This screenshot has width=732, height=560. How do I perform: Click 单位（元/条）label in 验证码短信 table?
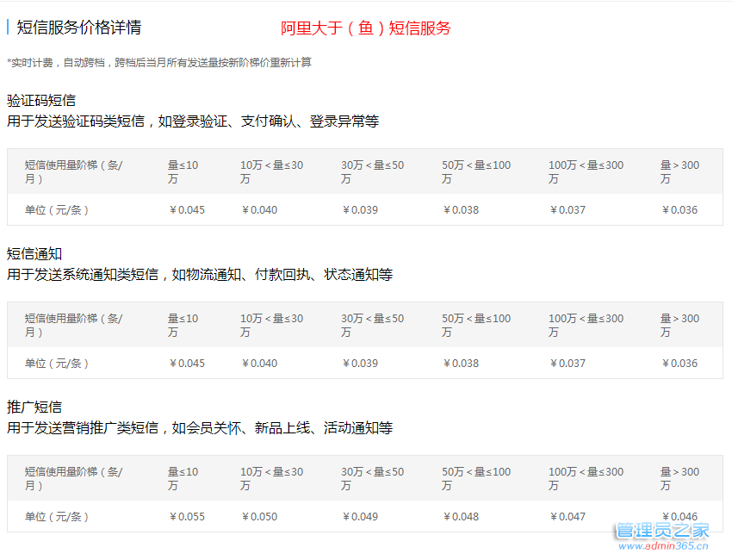pyautogui.click(x=57, y=210)
